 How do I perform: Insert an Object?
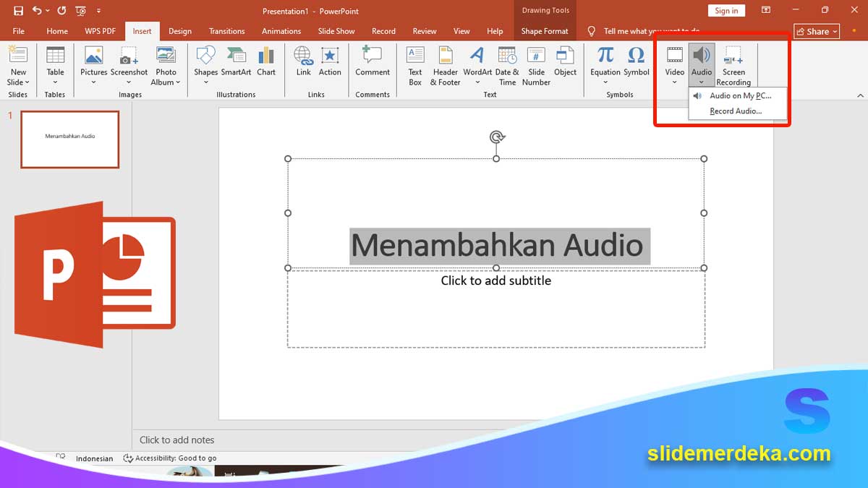pos(565,61)
